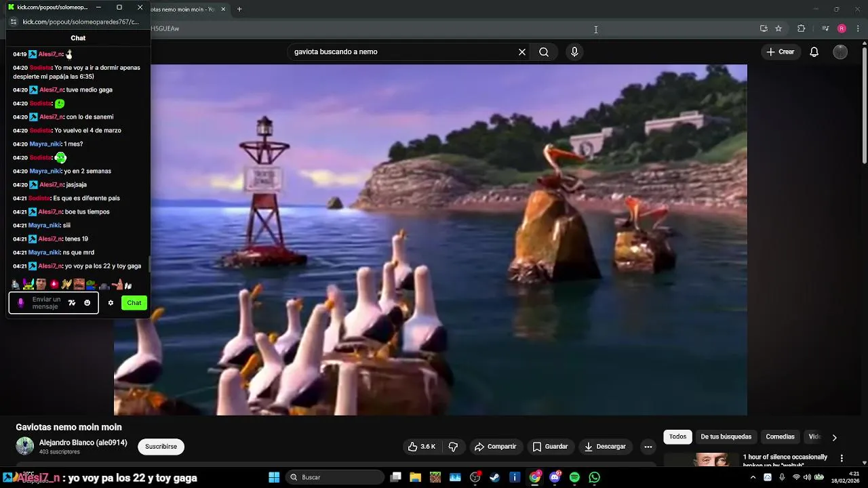The width and height of the screenshot is (868, 488).
Task: Open the Windows Start menu
Action: pos(274,477)
